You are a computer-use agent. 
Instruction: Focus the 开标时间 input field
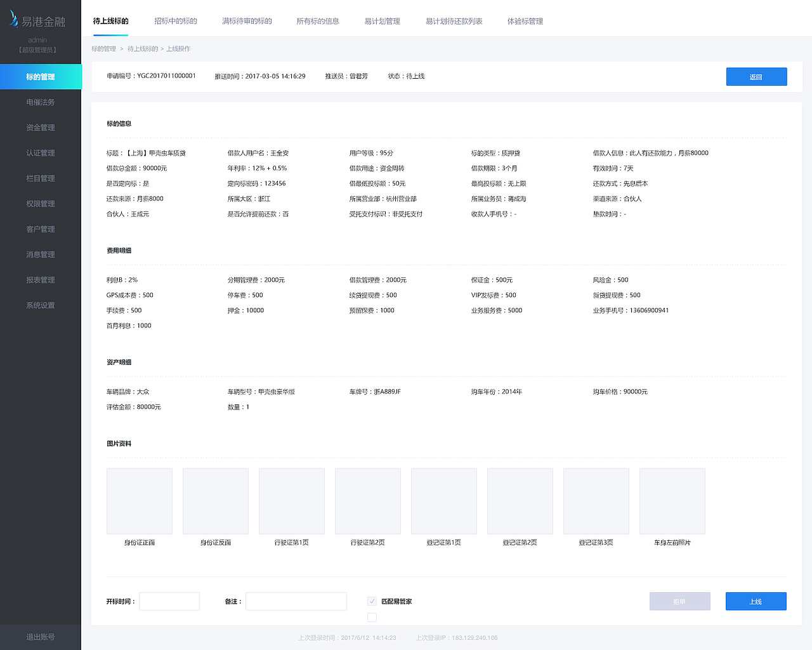click(x=169, y=601)
